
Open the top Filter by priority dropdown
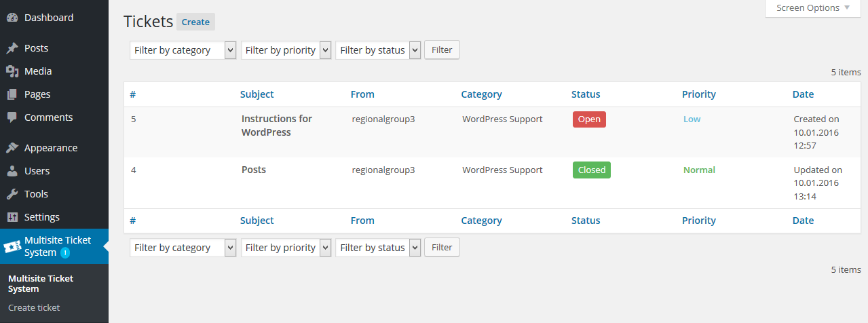click(x=286, y=50)
